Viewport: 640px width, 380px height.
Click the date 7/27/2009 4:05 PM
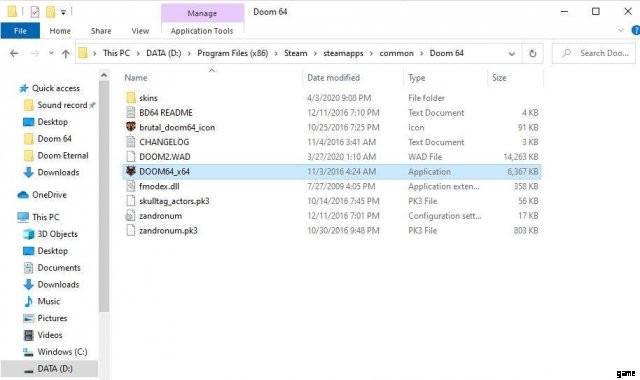pos(341,186)
